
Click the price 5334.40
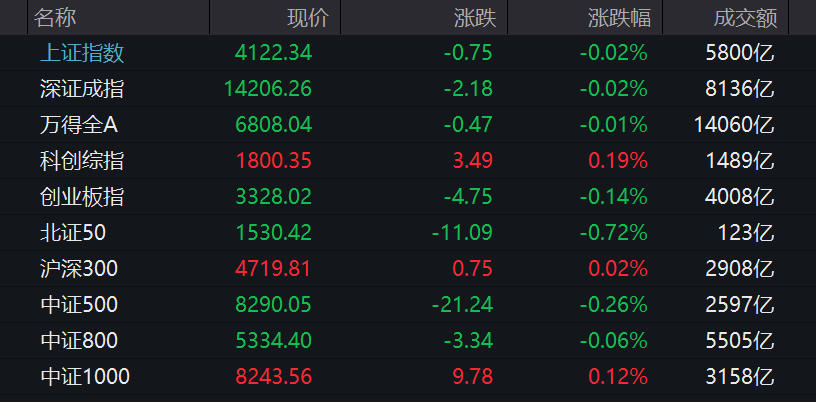click(x=273, y=341)
